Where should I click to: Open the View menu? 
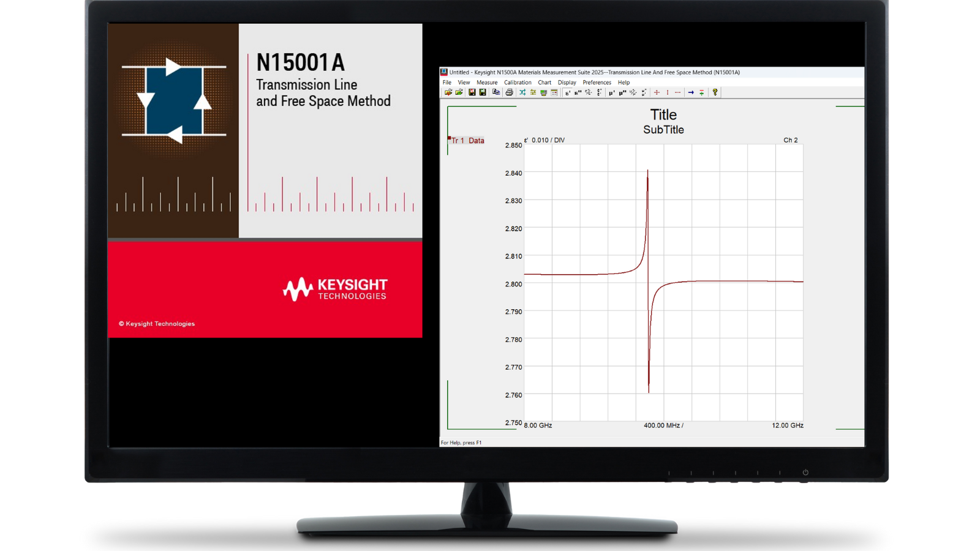click(464, 82)
